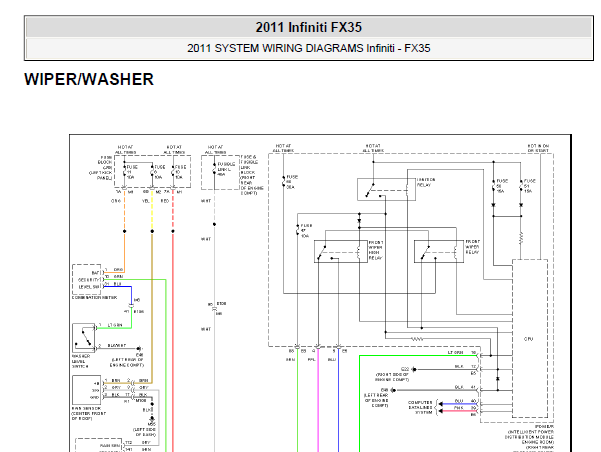
Task: Click the 'BLK/WHT' wire label
Action: point(117,345)
